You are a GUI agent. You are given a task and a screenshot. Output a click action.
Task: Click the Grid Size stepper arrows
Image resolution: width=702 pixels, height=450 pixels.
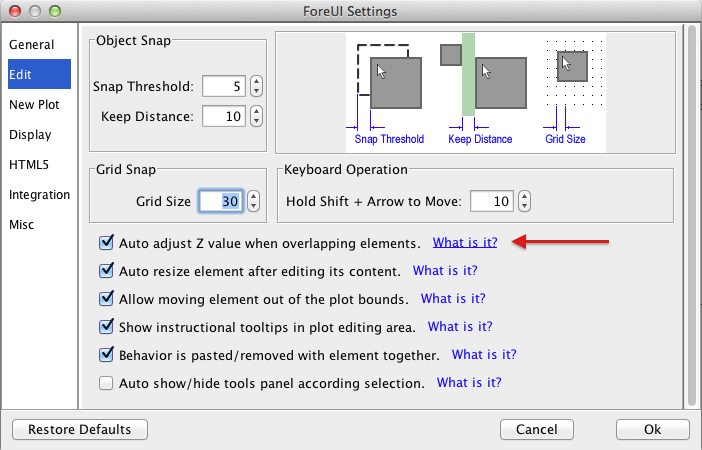pyautogui.click(x=253, y=201)
